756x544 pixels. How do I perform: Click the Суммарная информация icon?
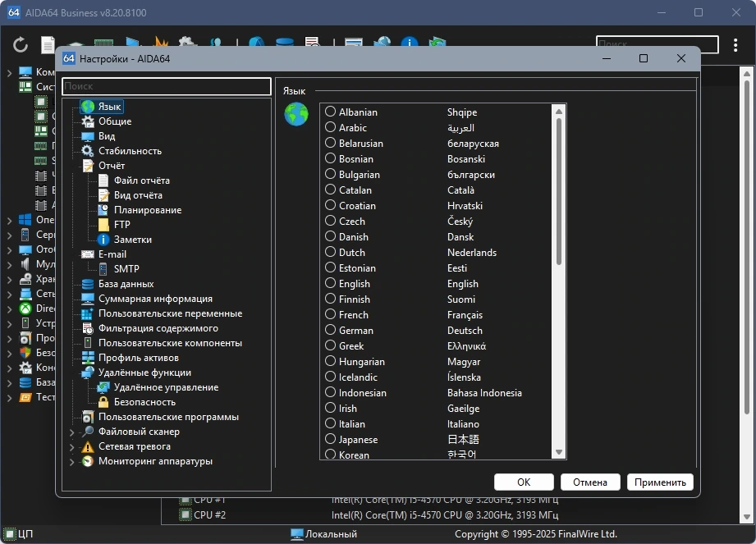tap(88, 299)
